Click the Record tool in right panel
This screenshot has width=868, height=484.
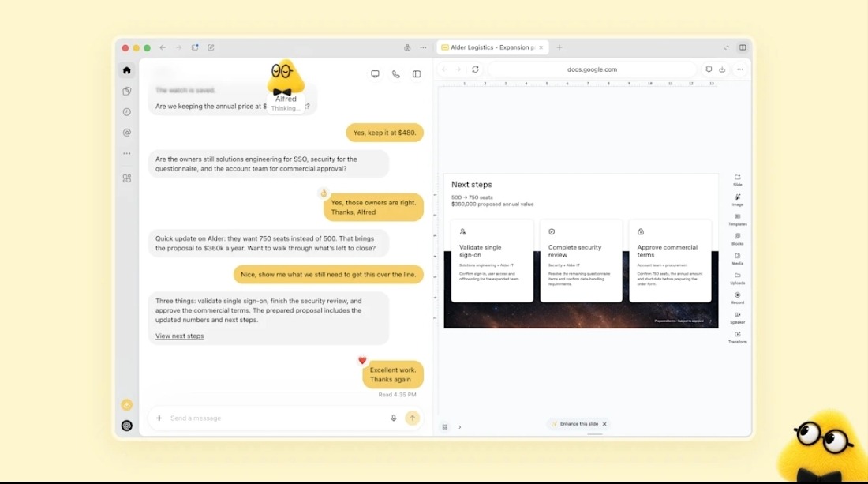(737, 298)
